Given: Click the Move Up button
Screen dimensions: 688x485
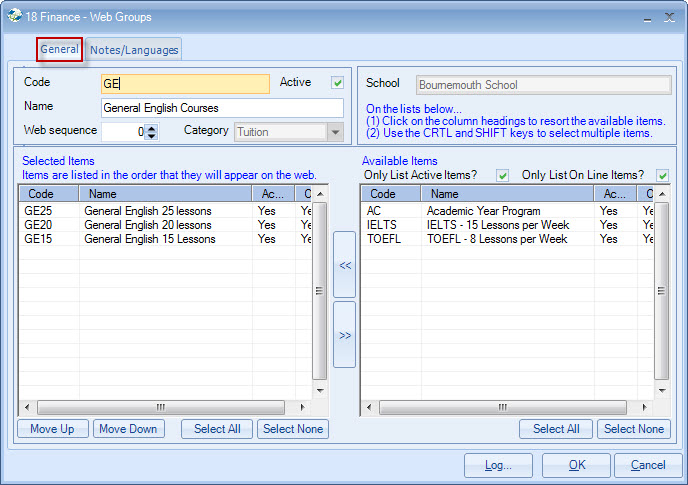Looking at the screenshot, I should [x=52, y=429].
